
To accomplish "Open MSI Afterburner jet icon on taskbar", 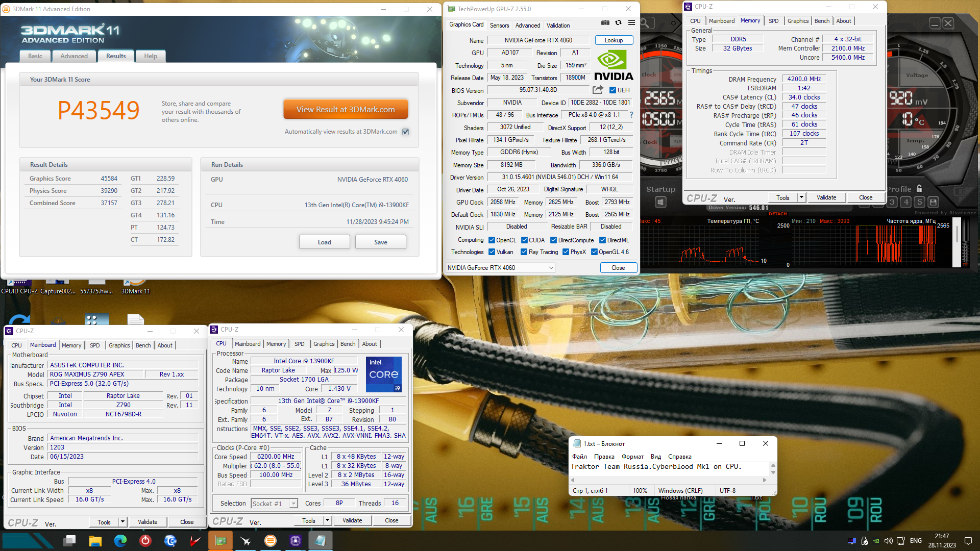I will tap(246, 541).
